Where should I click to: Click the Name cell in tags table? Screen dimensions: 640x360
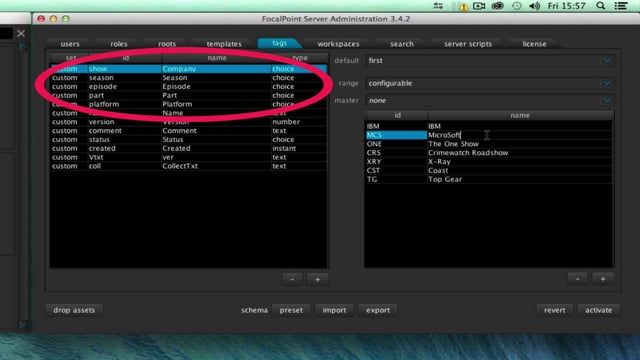pos(216,113)
